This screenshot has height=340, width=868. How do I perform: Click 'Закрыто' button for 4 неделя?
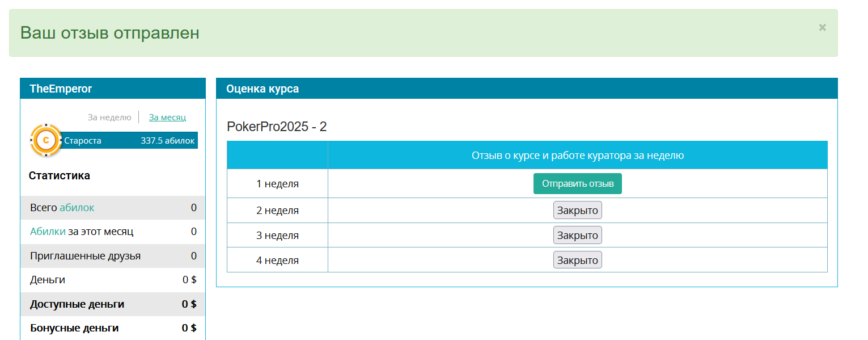[578, 260]
